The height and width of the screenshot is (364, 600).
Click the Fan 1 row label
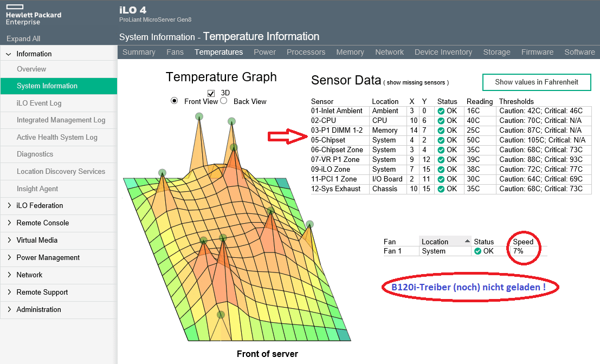pos(392,251)
